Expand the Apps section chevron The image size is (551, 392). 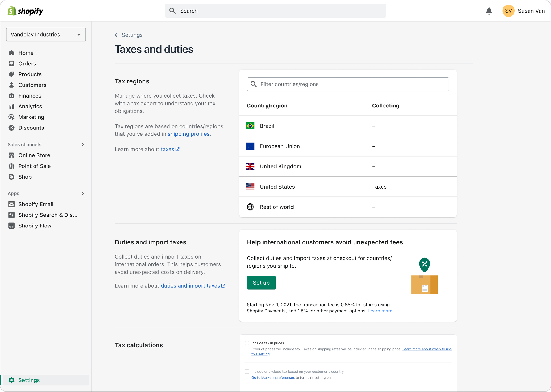click(83, 194)
